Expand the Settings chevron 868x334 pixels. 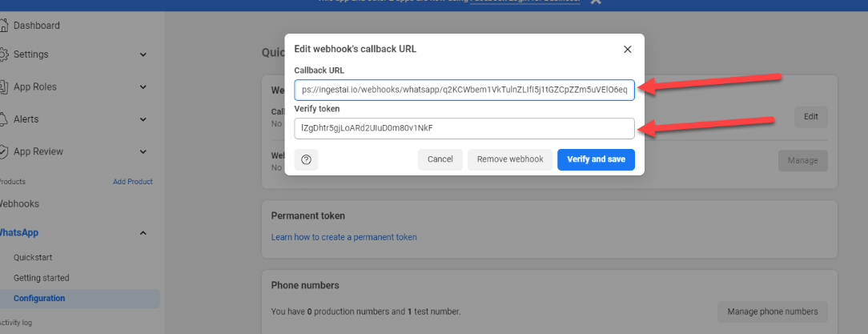143,54
